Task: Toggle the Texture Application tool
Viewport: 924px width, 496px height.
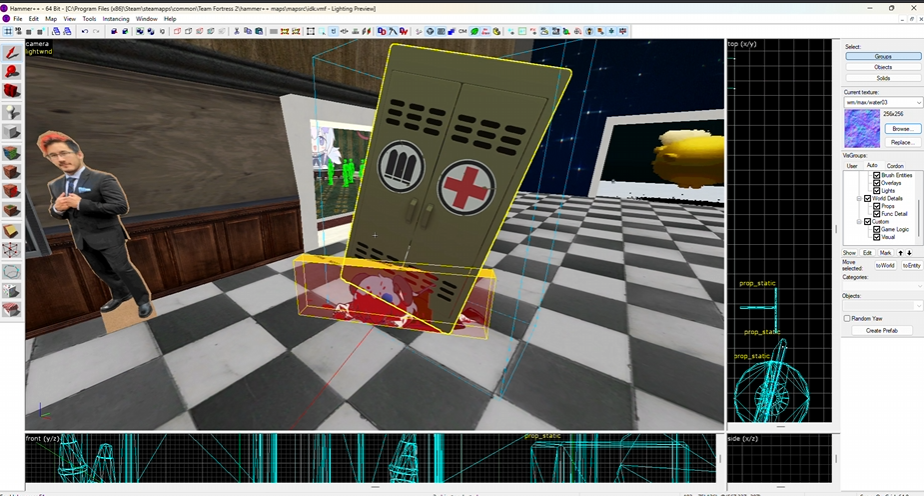Action: click(x=12, y=153)
